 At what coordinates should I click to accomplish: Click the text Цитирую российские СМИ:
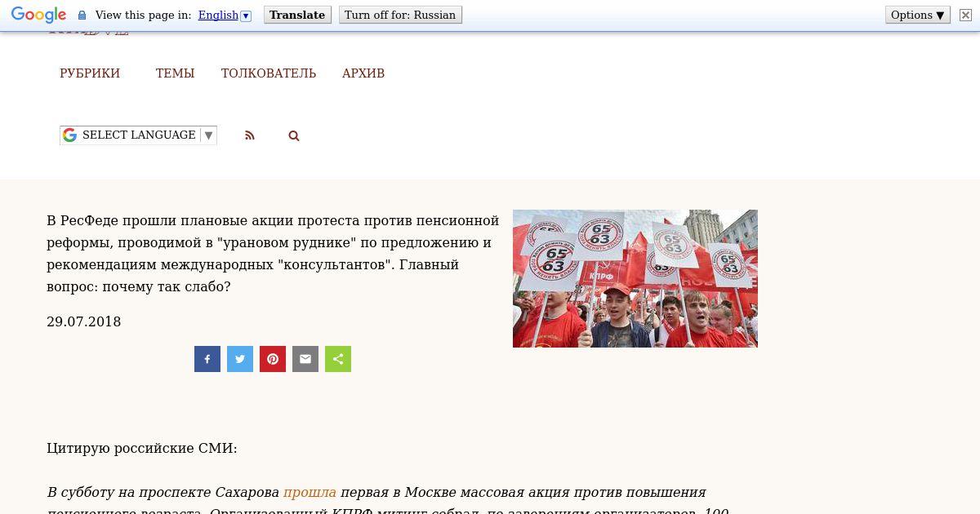coord(142,449)
